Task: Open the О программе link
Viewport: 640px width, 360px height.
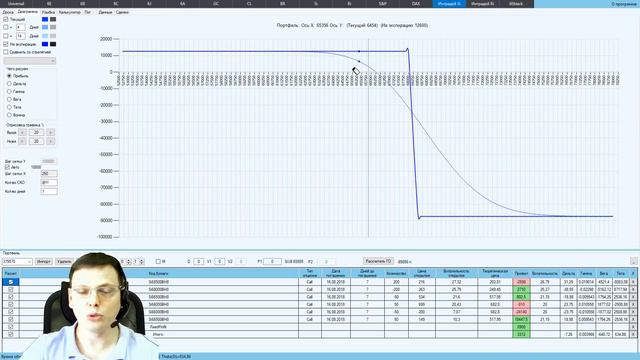Action: 623,4
